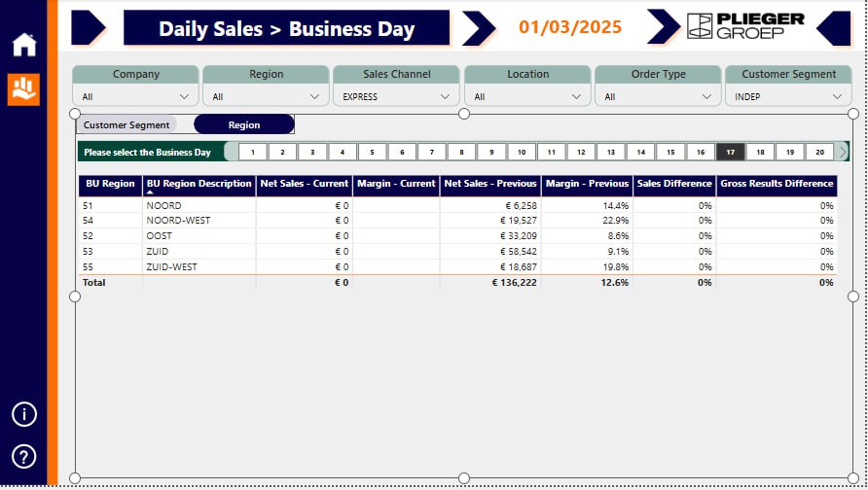Select business day 20
Screen dimensions: 868x490
819,152
